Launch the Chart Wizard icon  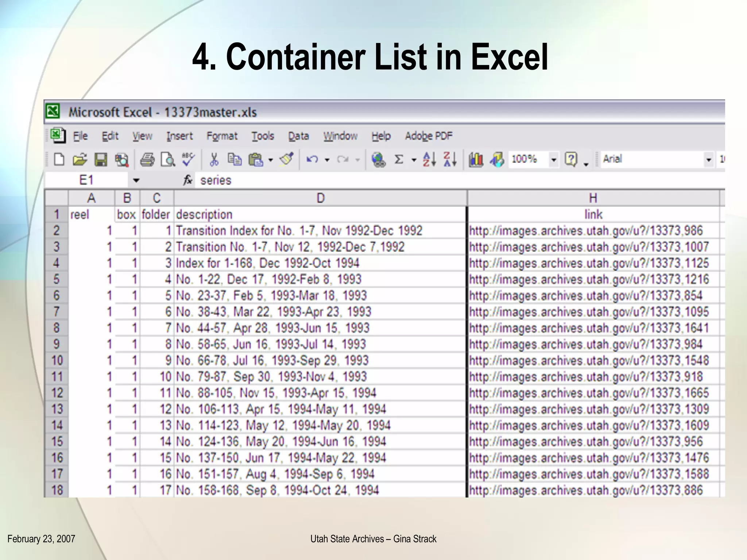476,160
